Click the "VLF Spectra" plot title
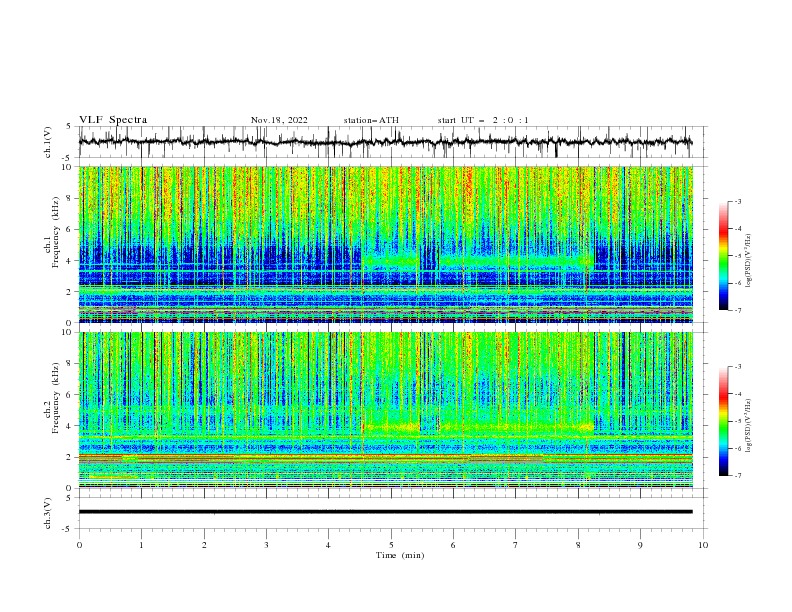The image size is (792, 612). click(113, 120)
